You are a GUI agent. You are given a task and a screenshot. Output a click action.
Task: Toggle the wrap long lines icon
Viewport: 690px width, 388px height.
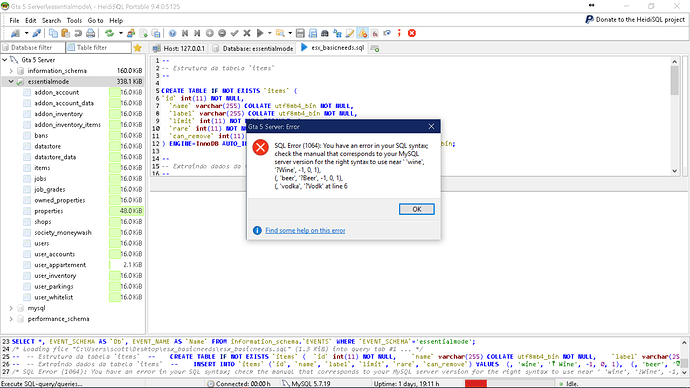(387, 33)
